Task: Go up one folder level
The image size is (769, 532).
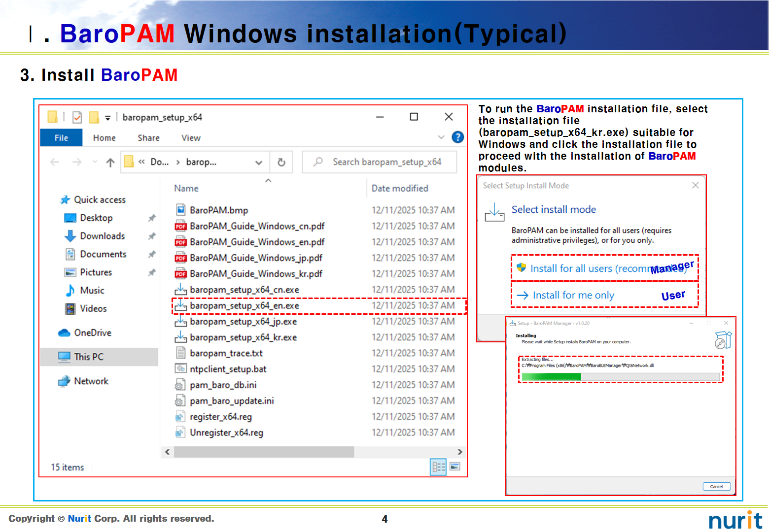Action: pyautogui.click(x=110, y=162)
